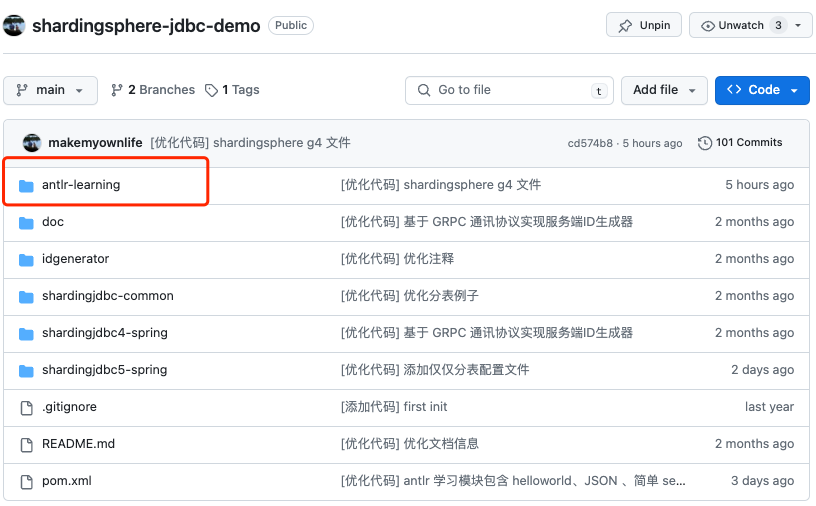The width and height of the screenshot is (816, 506).
Task: Expand the Unwatch options arrow
Action: point(798,25)
